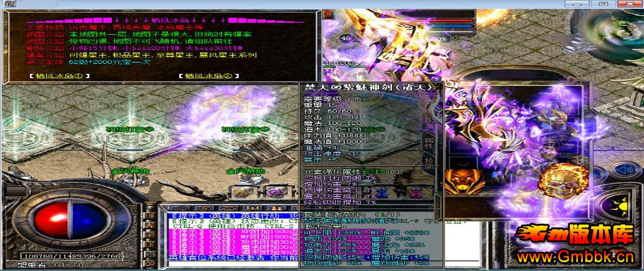
Task: Close the panel using the red X button
Action: click(328, 13)
